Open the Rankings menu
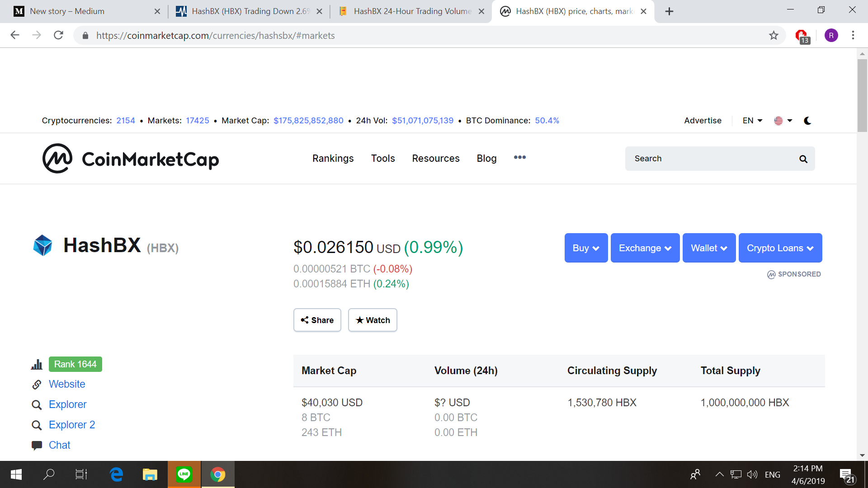This screenshot has width=868, height=488. coord(333,159)
